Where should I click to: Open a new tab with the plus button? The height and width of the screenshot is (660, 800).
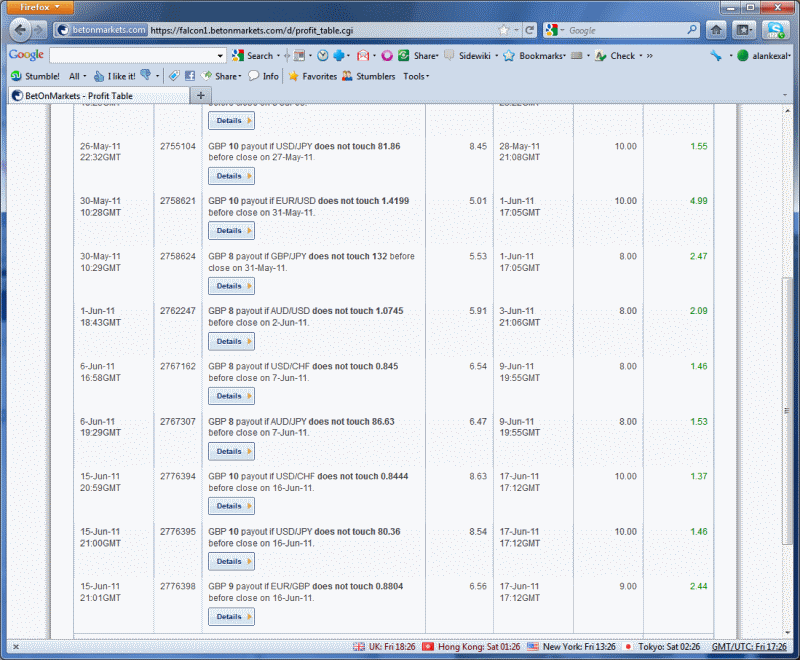(201, 95)
